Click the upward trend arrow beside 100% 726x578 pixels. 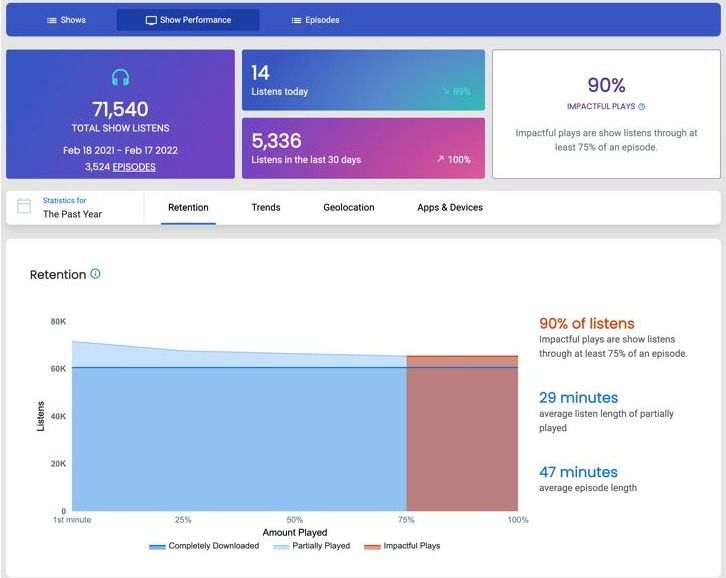440,159
